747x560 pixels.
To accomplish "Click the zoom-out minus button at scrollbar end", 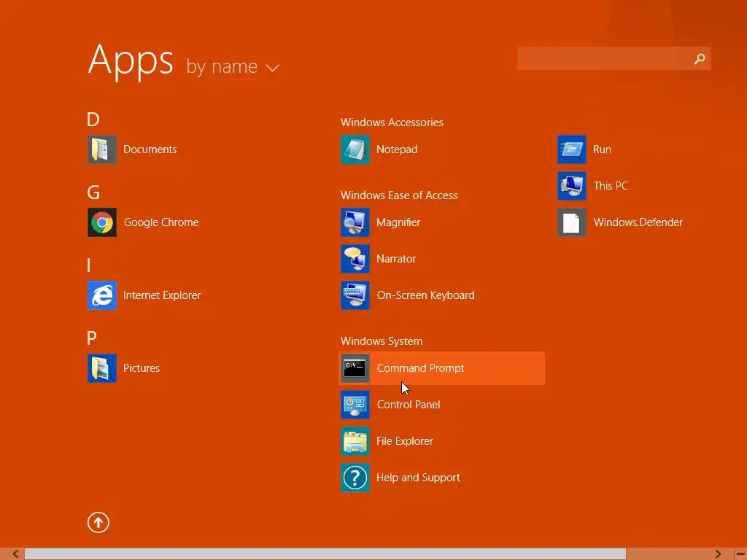I will pos(740,554).
